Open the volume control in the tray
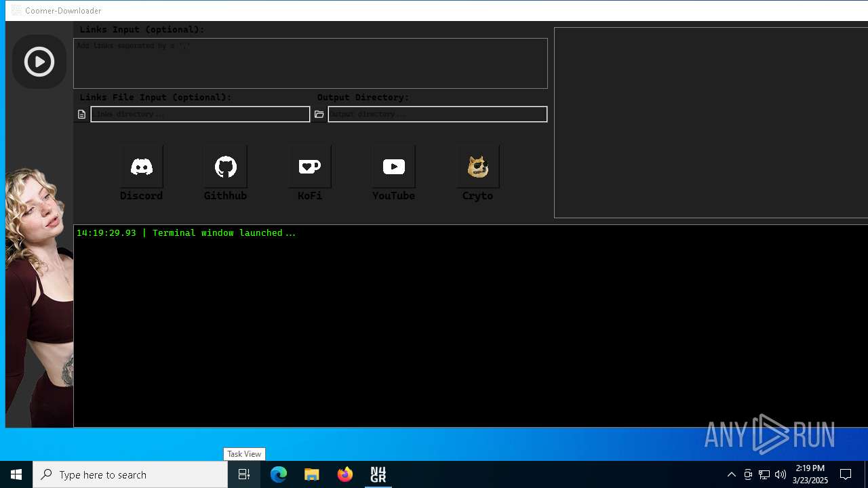 coord(781,474)
